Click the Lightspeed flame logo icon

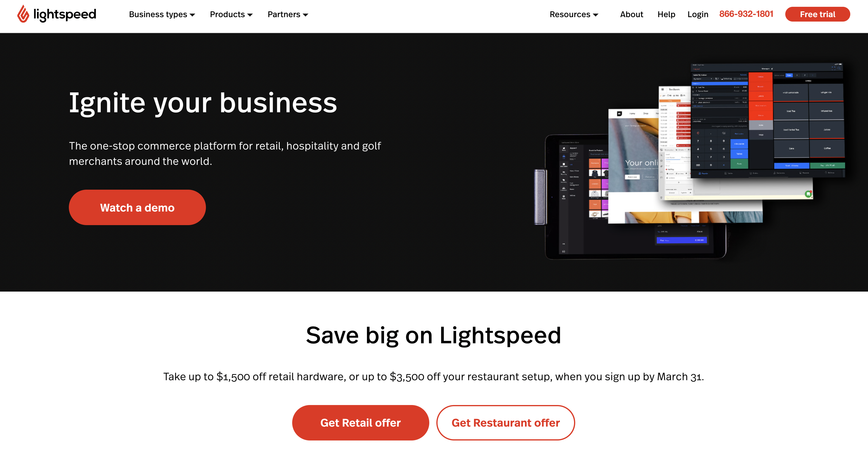coord(23,14)
